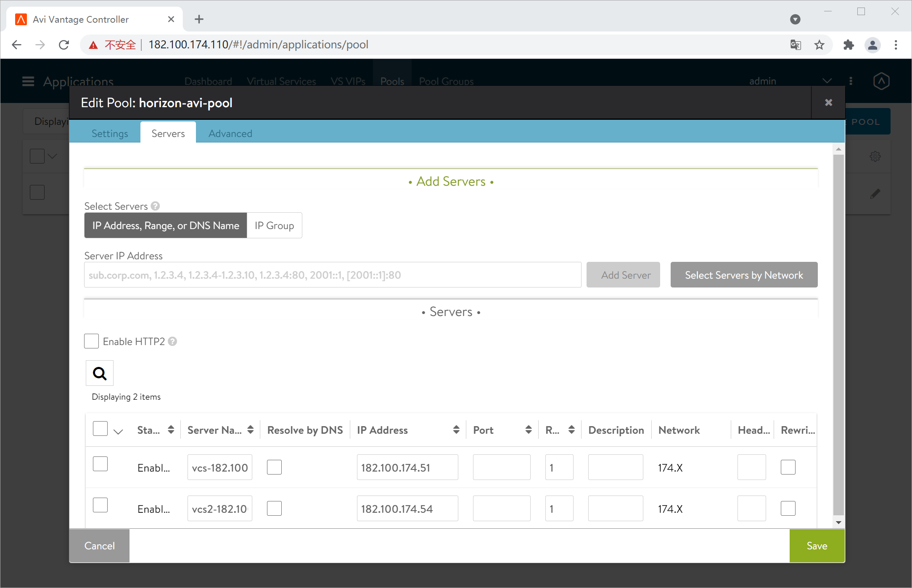Click the Enable HTTP2 help icon

172,342
